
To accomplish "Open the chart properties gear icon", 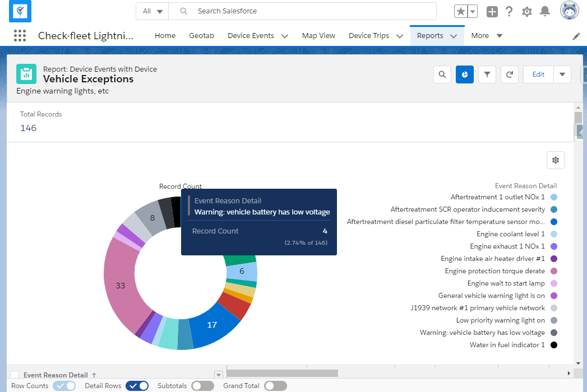I will (x=555, y=160).
